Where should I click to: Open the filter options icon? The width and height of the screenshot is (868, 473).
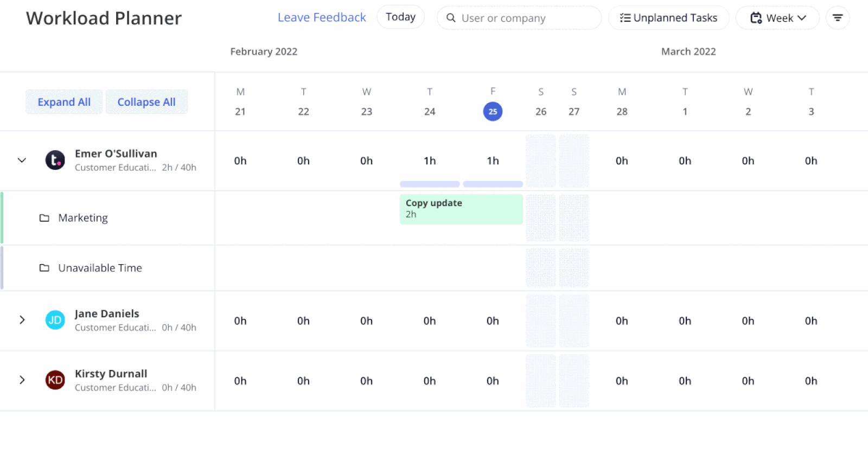tap(837, 18)
